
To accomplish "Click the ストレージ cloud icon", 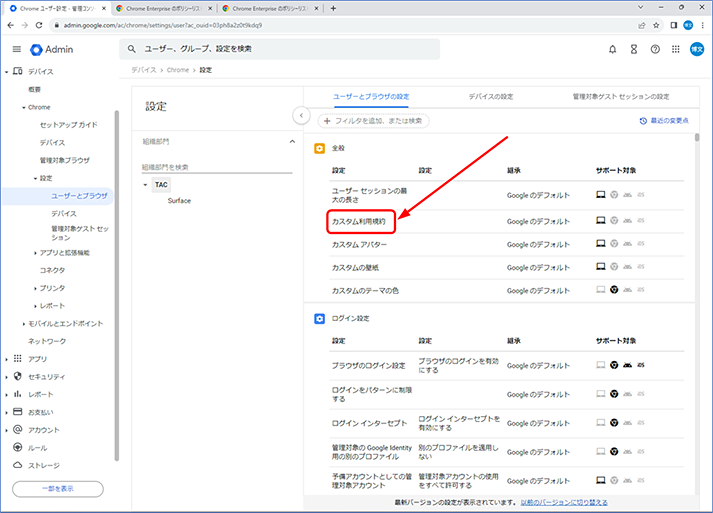I will 18,465.
